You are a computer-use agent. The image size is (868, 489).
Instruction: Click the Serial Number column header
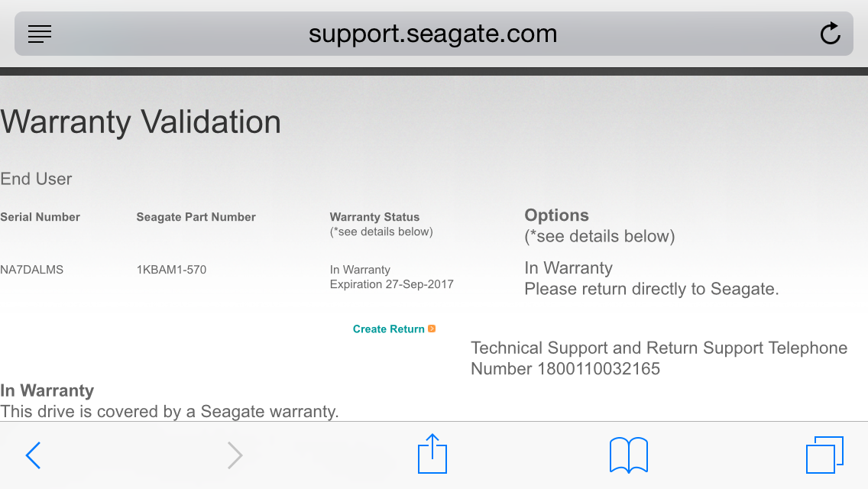[40, 217]
